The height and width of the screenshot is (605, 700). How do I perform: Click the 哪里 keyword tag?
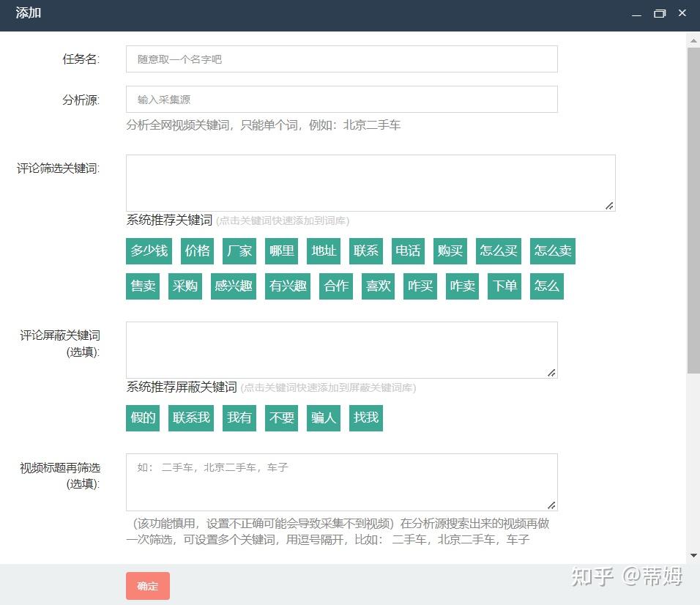(281, 251)
